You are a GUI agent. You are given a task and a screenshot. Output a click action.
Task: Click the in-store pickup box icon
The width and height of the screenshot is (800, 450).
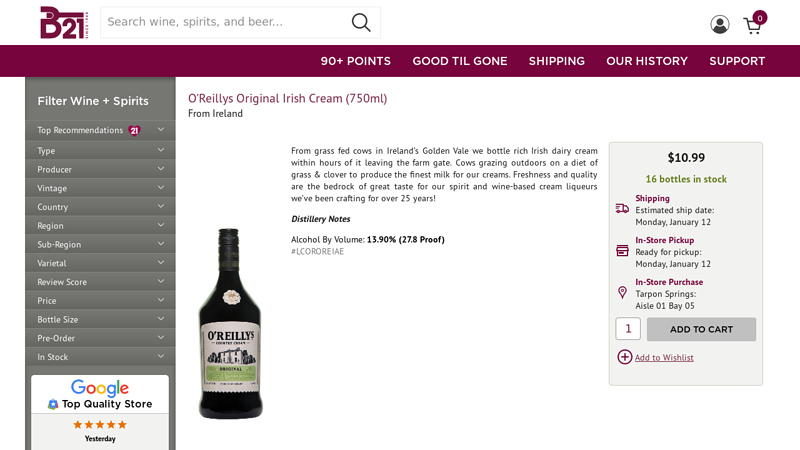pyautogui.click(x=622, y=251)
